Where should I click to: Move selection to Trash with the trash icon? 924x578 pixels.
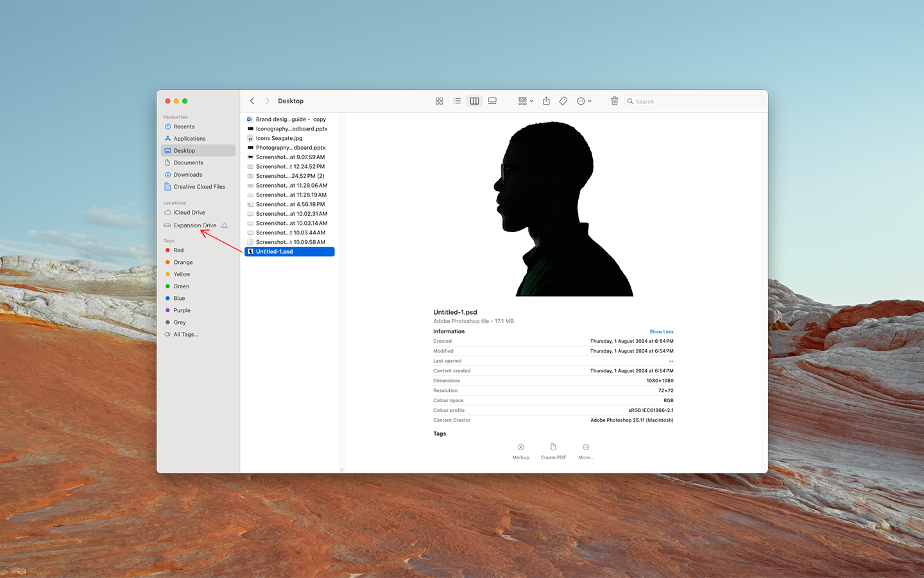click(614, 101)
